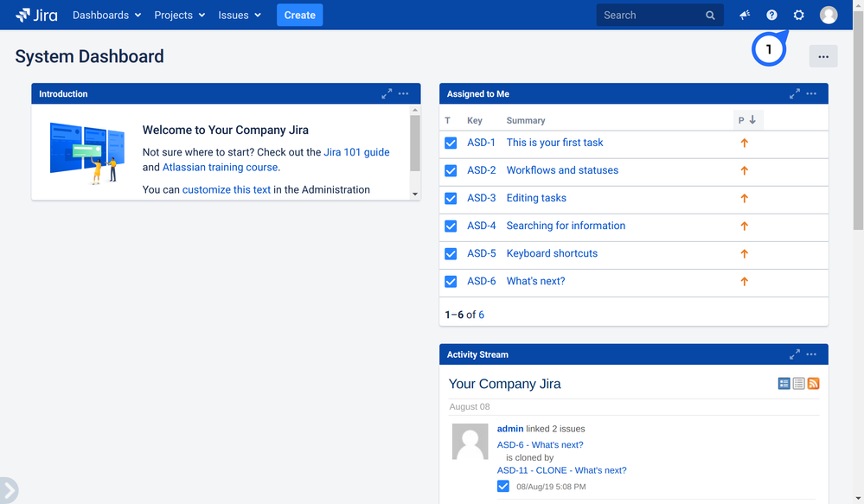
Task: Open issue key ASD-1
Action: [481, 143]
